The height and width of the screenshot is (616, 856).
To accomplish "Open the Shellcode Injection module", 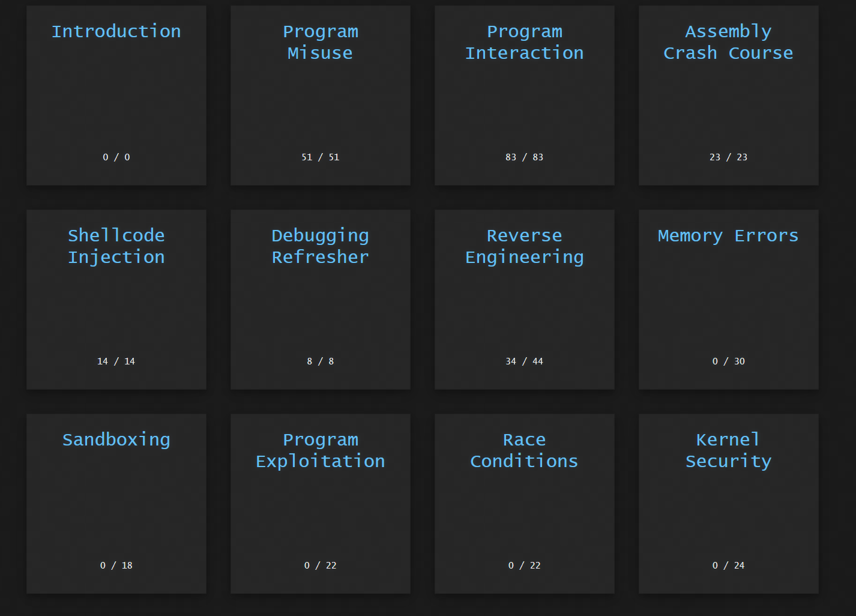I will click(x=116, y=246).
